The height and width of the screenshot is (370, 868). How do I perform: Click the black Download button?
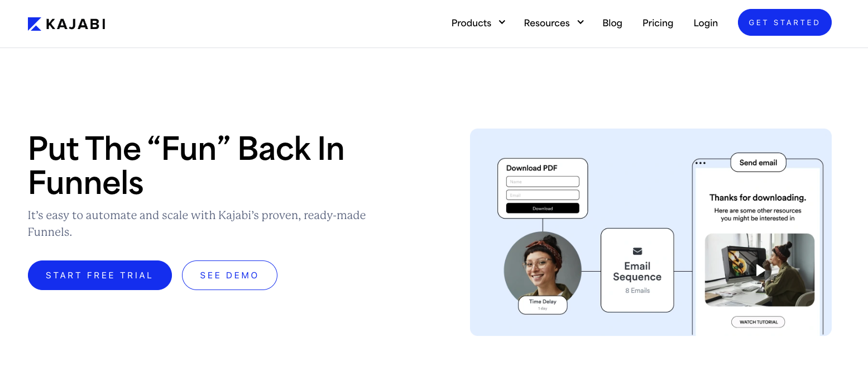(543, 208)
